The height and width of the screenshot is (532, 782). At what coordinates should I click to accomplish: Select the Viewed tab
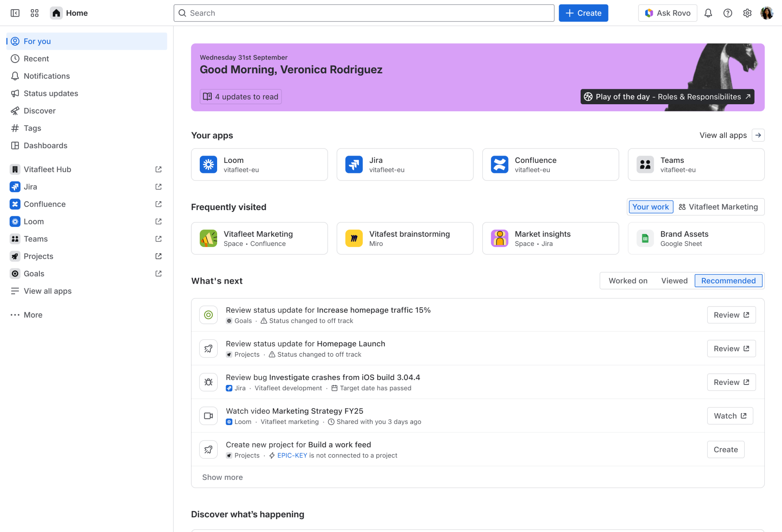pos(674,281)
